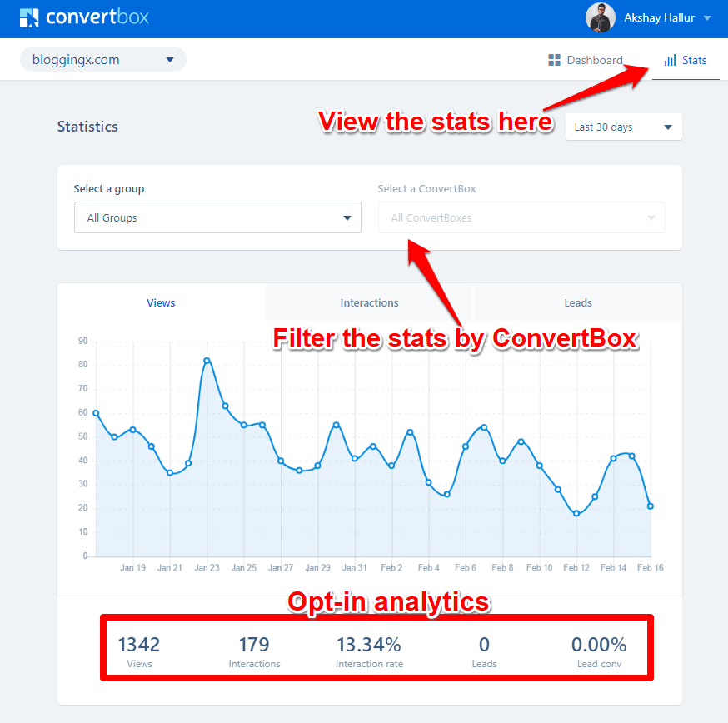Go to the Dashboard tab
The image size is (728, 723).
(586, 60)
